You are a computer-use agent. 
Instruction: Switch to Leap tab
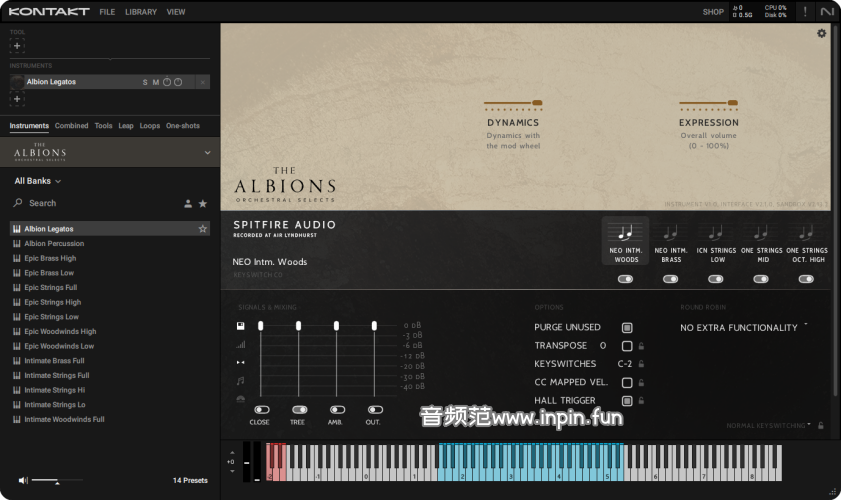126,126
